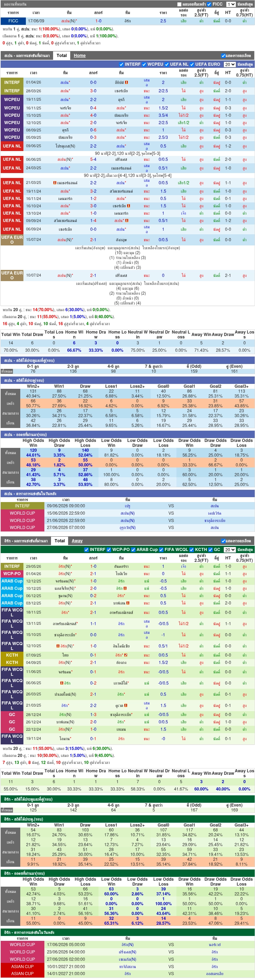This screenshot has width=255, height=980.
Task: Open the head-to-head match count dropdown
Action: point(231,4)
